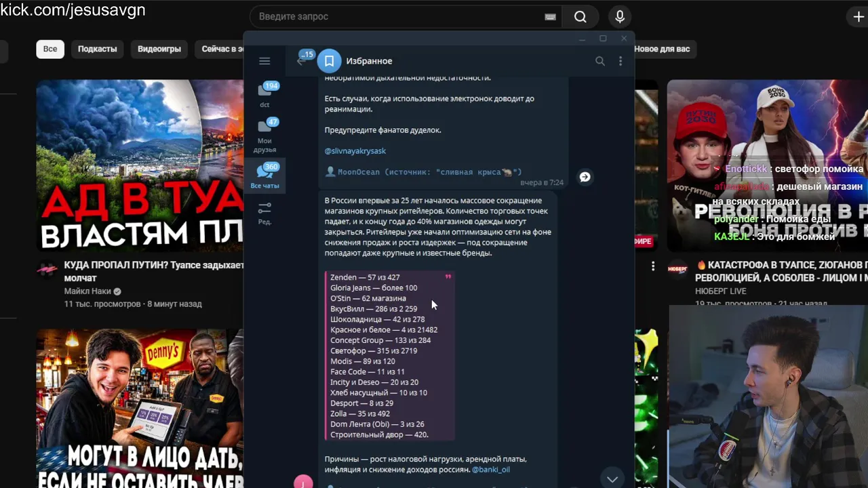Open КУДА ПРОПАЛ ПУТИН video title
This screenshot has height=488, width=868.
(x=154, y=271)
